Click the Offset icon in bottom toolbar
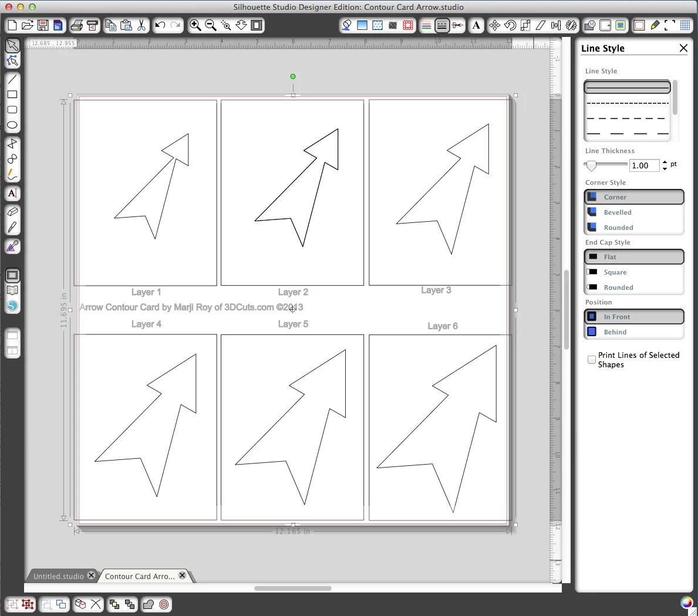Viewport: 698px width, 616px height. [x=164, y=604]
